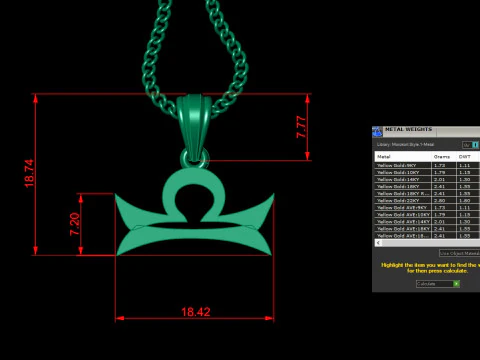Toggle the teal library button at top right

(x=475, y=145)
